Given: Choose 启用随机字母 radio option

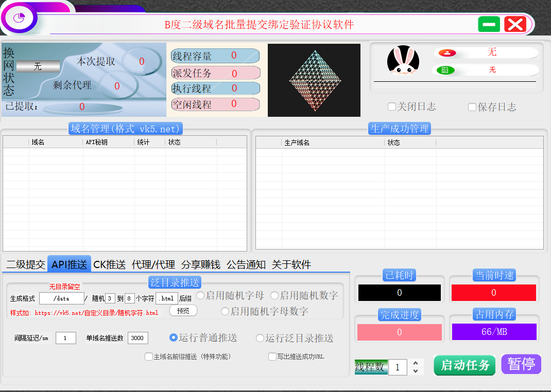Looking at the screenshot, I should tap(200, 295).
